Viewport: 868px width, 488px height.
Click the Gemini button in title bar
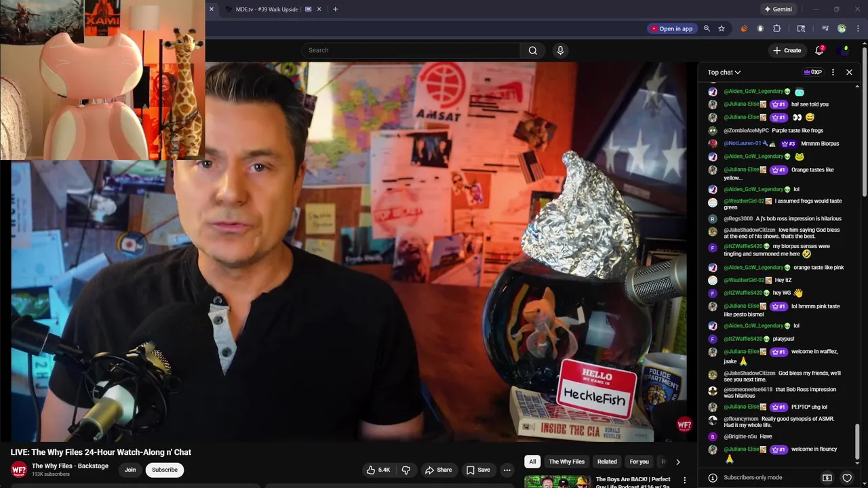coord(778,9)
